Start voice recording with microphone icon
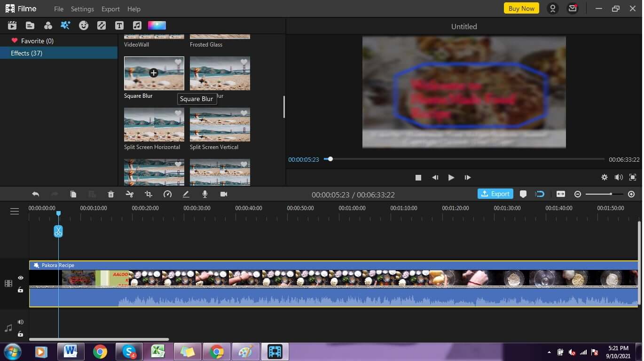Viewport: 644px width, 361px height. 205,194
